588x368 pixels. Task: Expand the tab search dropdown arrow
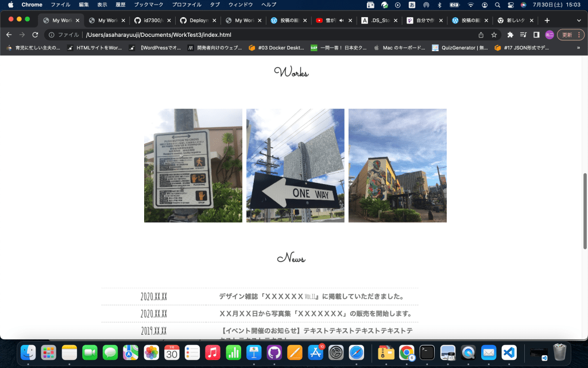coord(578,20)
